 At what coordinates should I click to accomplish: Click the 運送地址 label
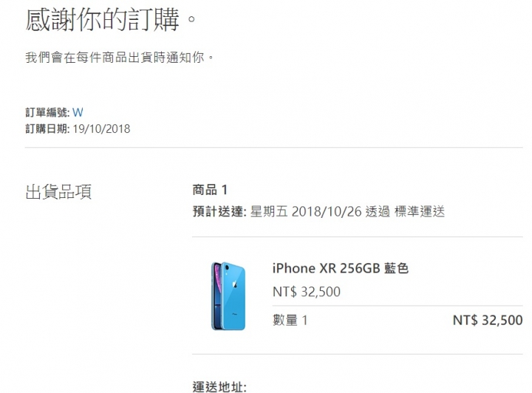[x=219, y=387]
